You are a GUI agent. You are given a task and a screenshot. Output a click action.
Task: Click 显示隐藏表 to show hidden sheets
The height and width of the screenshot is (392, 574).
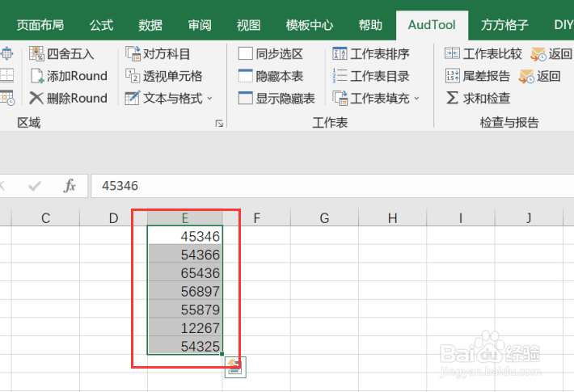276,98
